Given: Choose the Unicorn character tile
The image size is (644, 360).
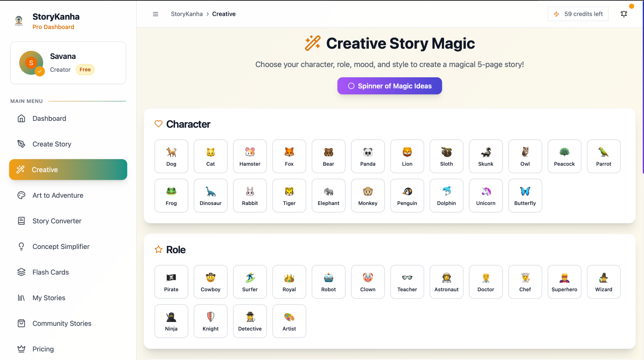Looking at the screenshot, I should pos(485,196).
